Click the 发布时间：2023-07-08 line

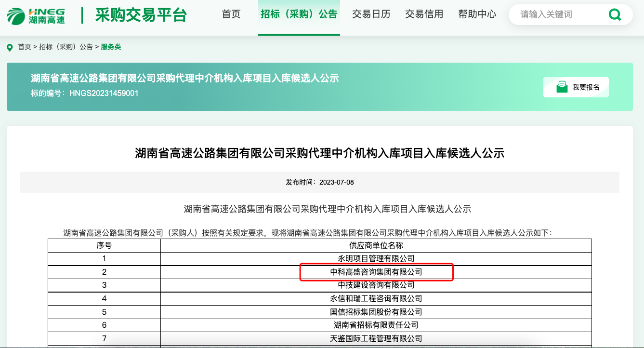point(320,182)
